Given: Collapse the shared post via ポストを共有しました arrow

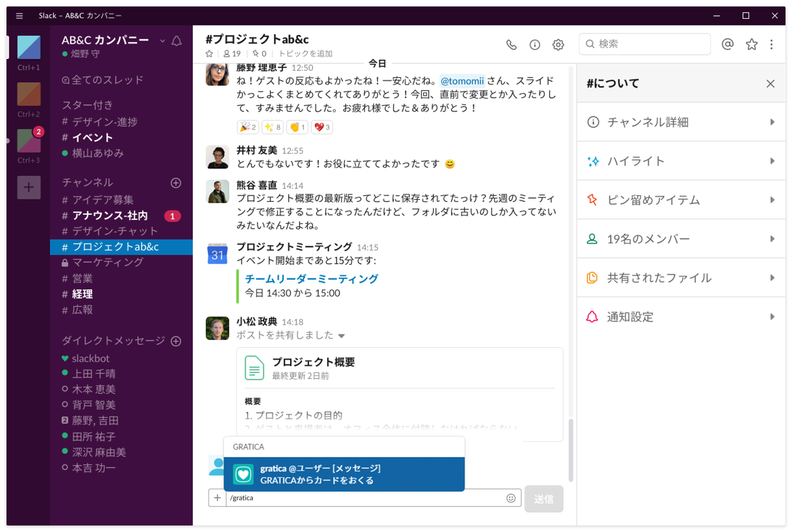Looking at the screenshot, I should tap(342, 336).
